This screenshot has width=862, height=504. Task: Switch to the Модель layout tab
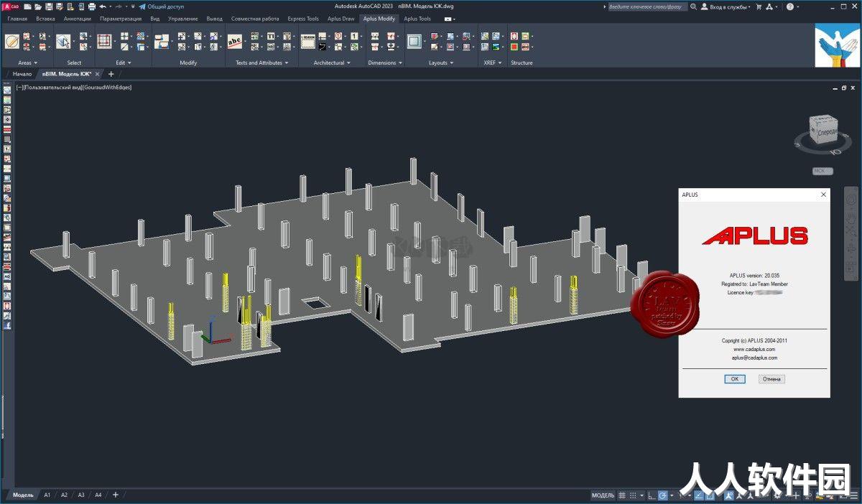click(x=23, y=495)
